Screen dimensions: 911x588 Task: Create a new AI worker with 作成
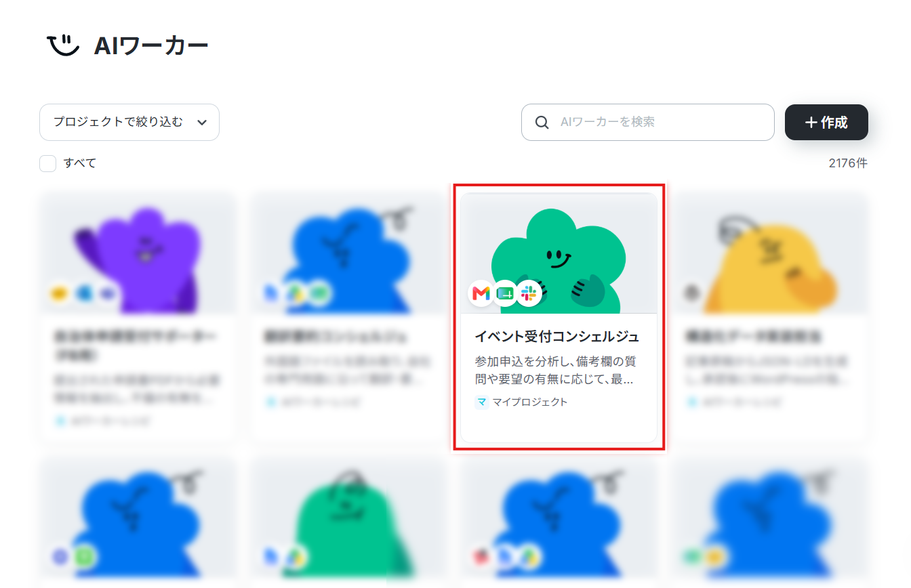(826, 123)
